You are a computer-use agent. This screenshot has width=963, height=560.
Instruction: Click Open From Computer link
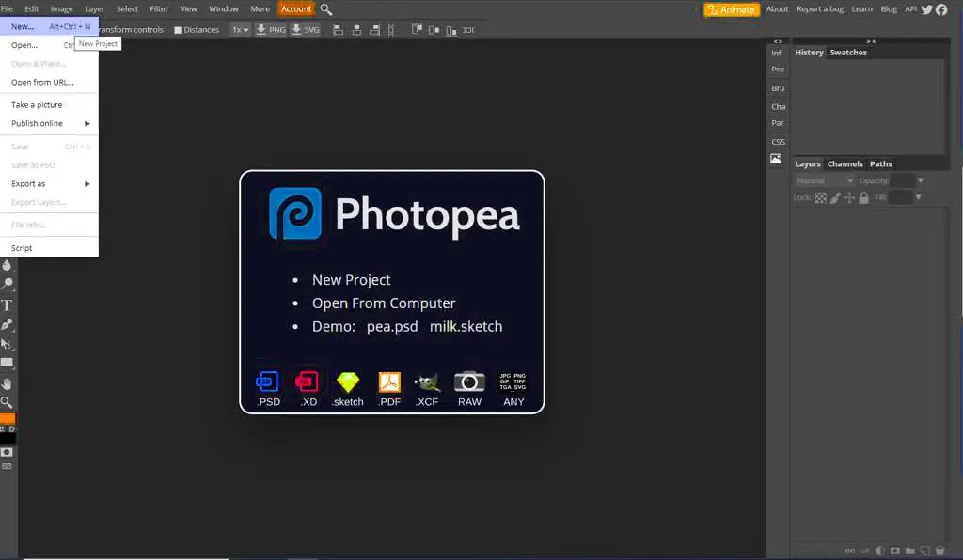384,303
